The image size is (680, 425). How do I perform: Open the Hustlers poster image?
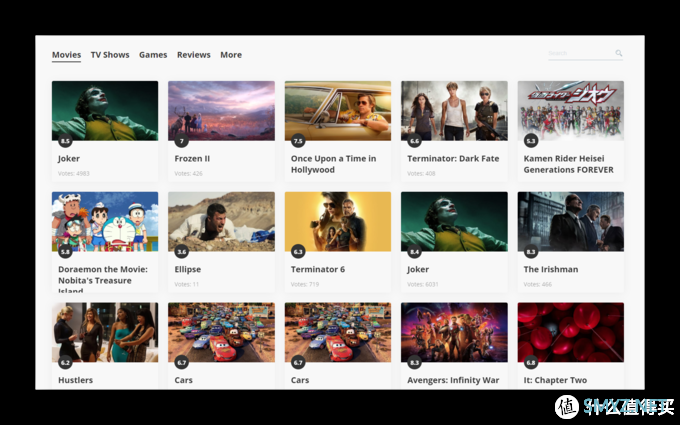[105, 332]
